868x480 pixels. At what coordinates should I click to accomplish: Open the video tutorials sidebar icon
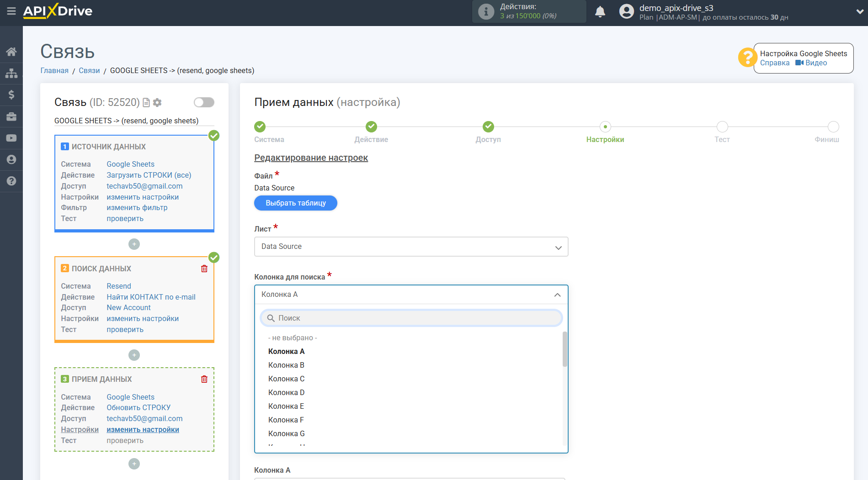[x=11, y=138]
